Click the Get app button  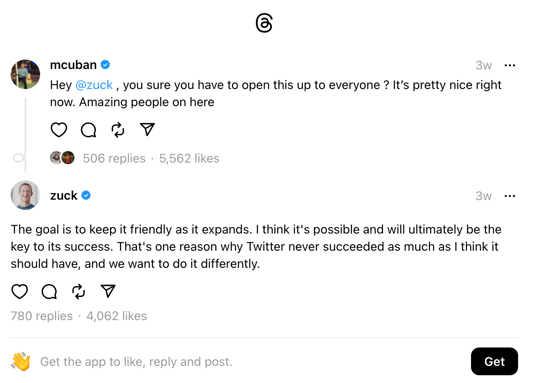pyautogui.click(x=494, y=361)
